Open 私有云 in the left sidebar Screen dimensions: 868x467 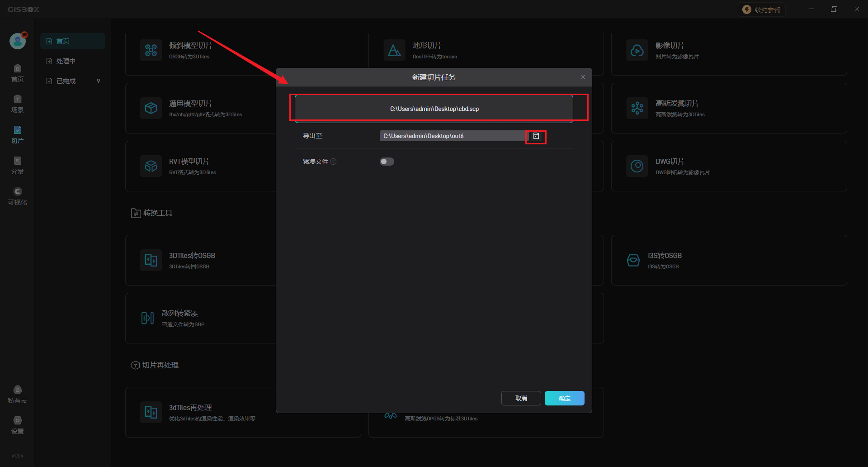(17, 395)
